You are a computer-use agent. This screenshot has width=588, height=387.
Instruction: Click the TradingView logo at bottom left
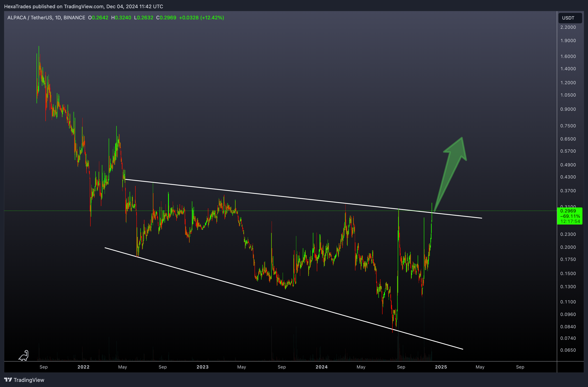(24, 380)
